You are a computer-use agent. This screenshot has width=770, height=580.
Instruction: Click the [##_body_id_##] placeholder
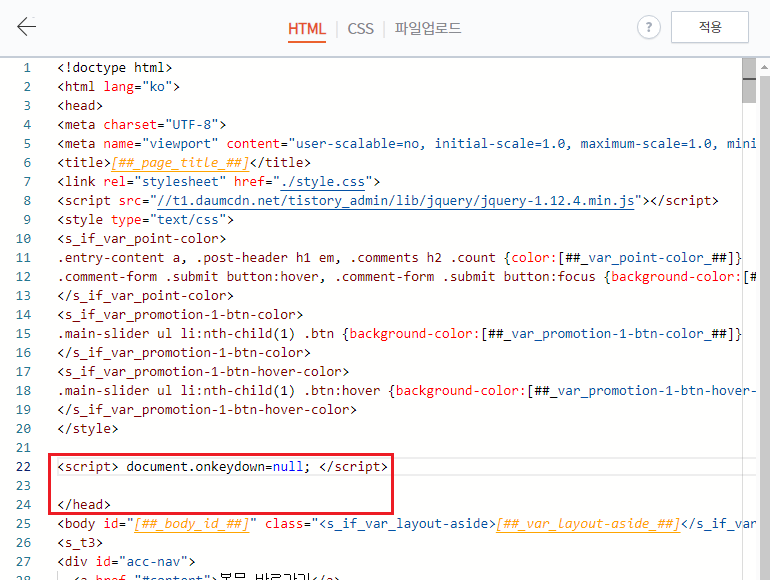click(x=192, y=524)
